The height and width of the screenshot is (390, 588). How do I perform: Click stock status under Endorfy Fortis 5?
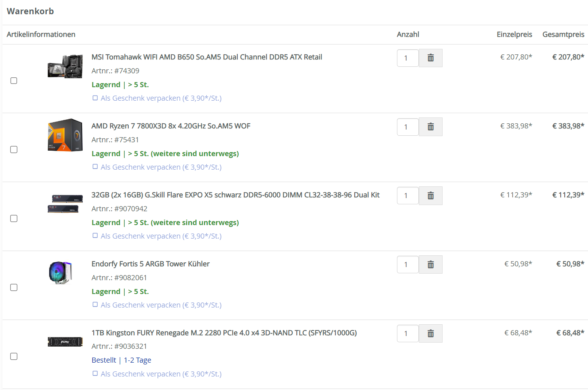coord(120,291)
